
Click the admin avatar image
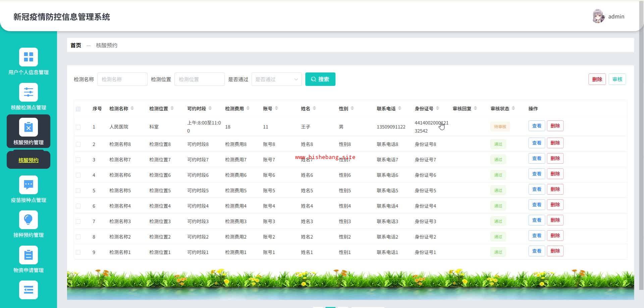click(x=598, y=16)
